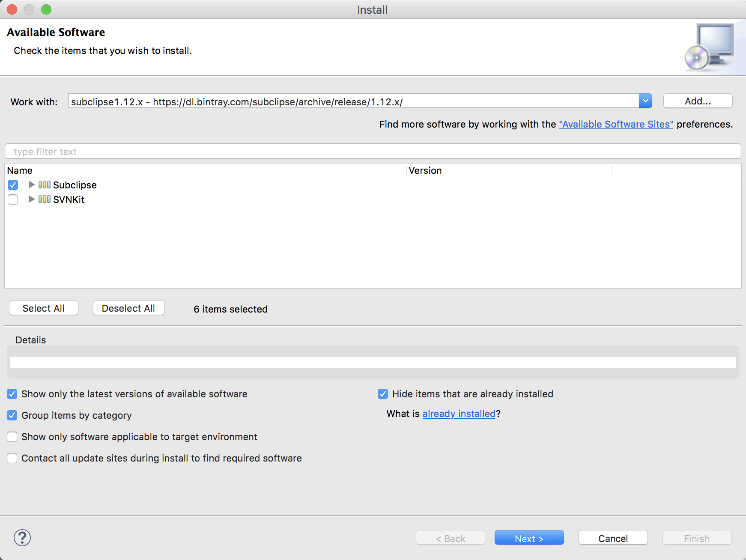Disable Group items by category
The height and width of the screenshot is (560, 746).
[x=12, y=415]
